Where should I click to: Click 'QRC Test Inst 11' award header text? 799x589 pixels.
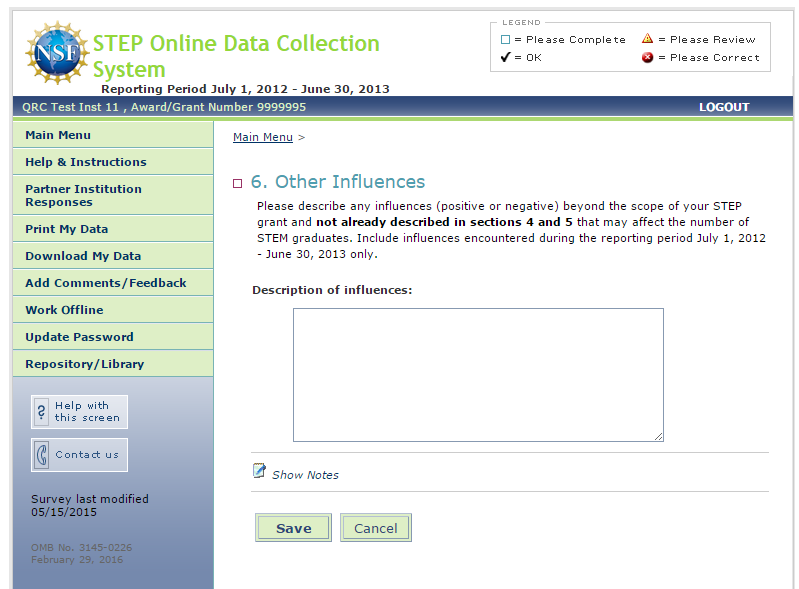point(164,107)
